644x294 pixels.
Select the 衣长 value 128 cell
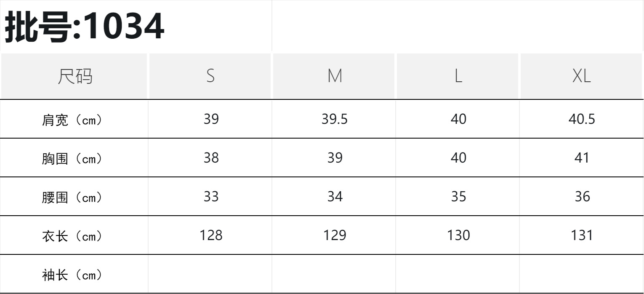click(x=211, y=235)
